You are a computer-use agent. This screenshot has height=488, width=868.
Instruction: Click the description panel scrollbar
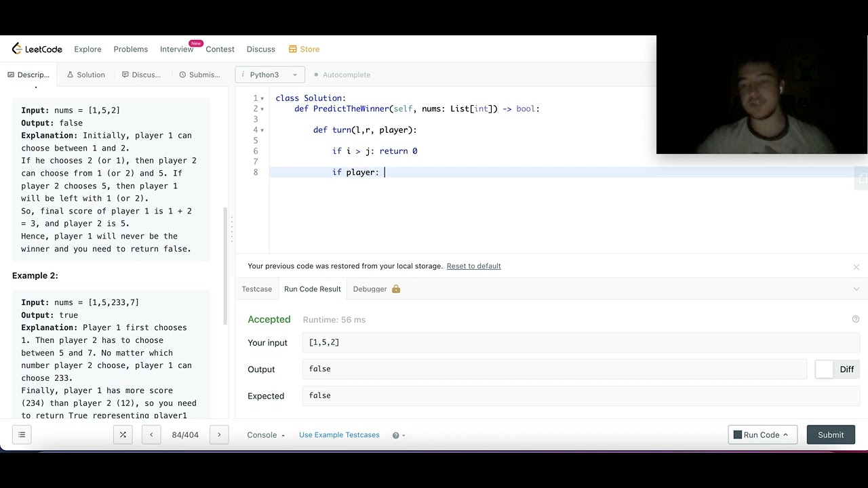(x=226, y=266)
